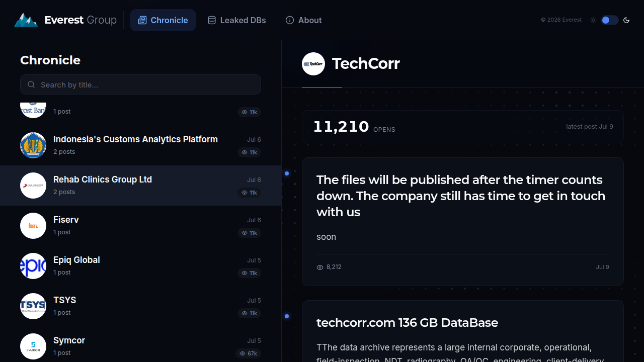Click the moon dark-mode icon
This screenshot has height=362, width=644.
(626, 20)
